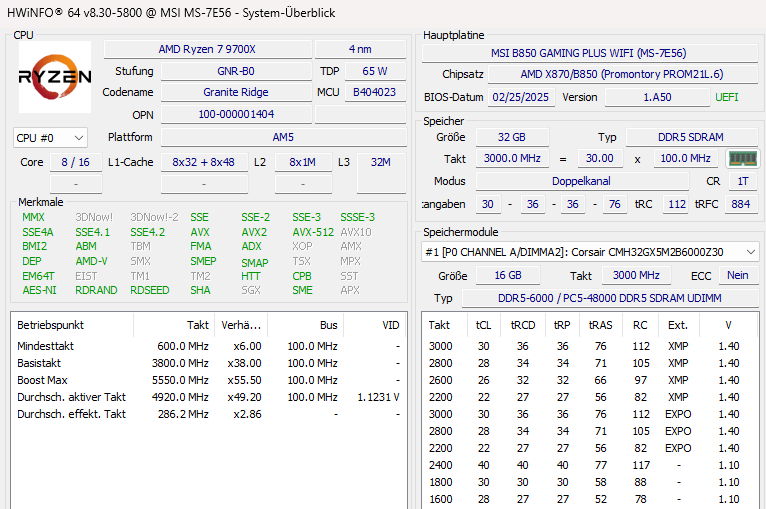Click the 65 W TDP value
This screenshot has height=509, width=766.
[x=375, y=71]
